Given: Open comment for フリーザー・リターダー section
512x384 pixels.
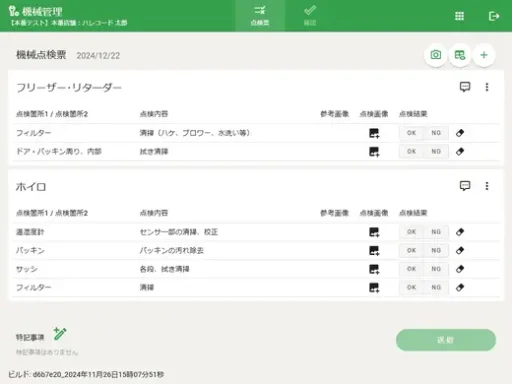Looking at the screenshot, I should [x=465, y=87].
